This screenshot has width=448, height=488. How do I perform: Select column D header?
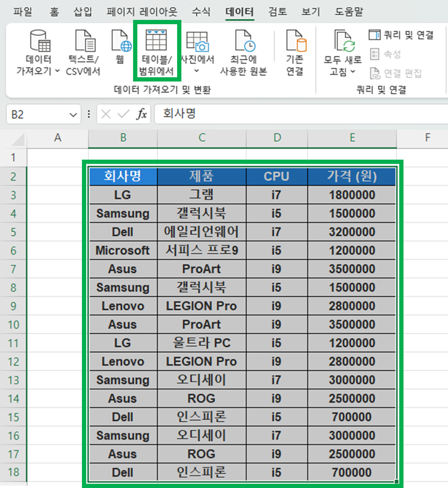(277, 138)
